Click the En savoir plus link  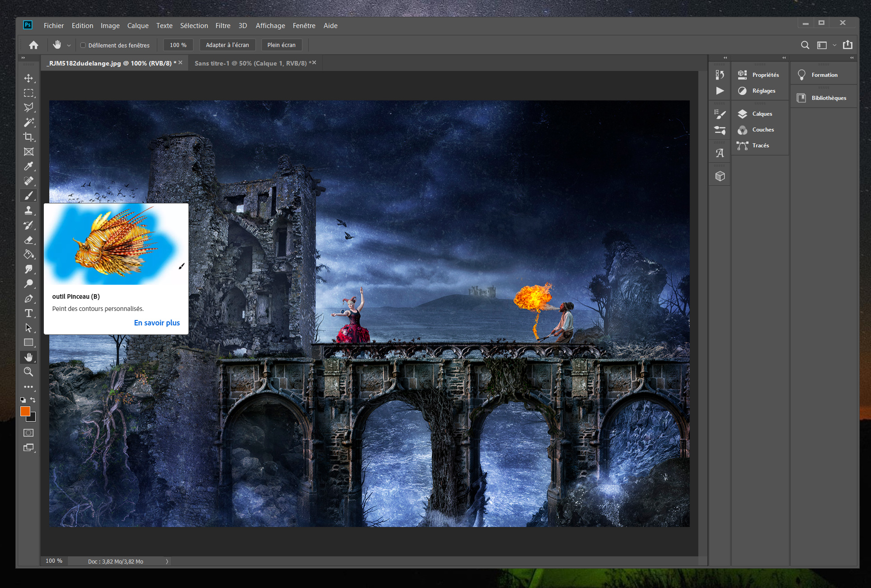pos(157,323)
